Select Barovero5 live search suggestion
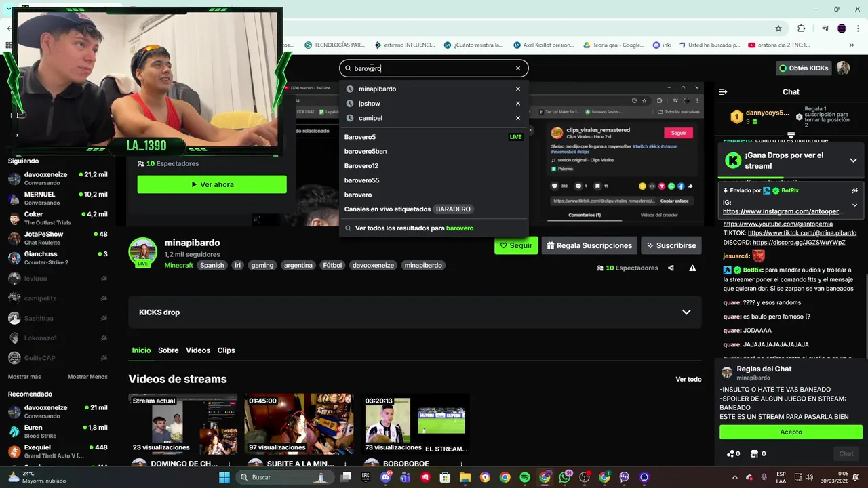 [433, 137]
